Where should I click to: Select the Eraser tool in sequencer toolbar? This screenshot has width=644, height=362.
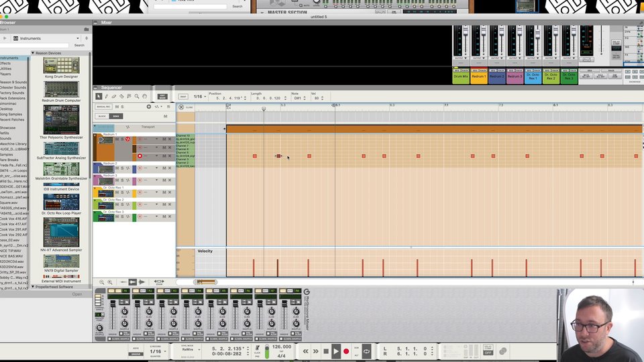[x=114, y=97]
